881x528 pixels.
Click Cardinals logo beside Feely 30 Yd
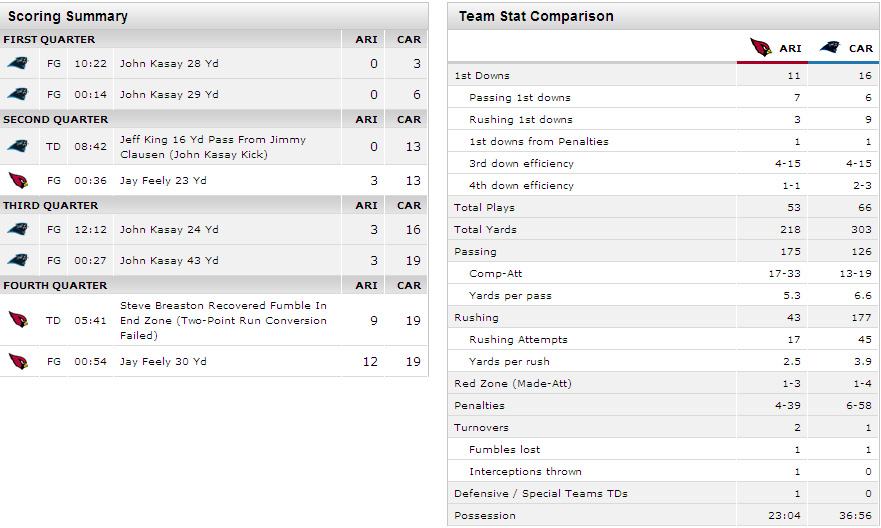pyautogui.click(x=17, y=361)
